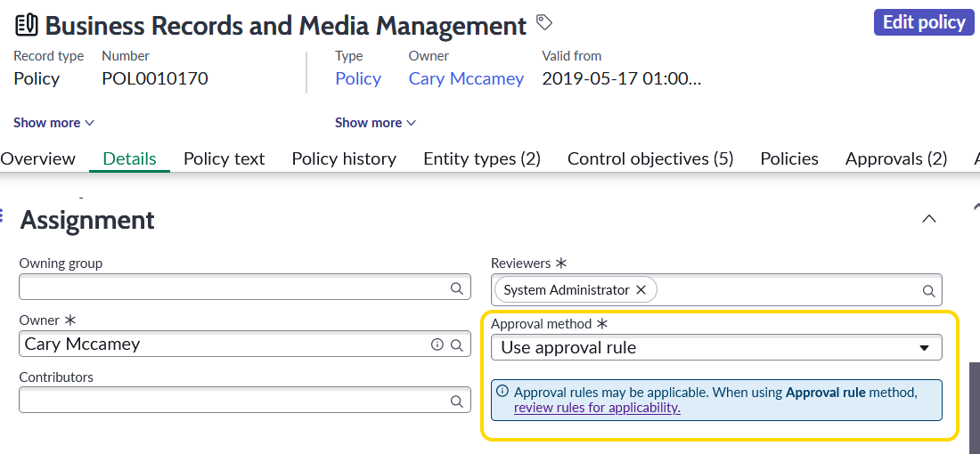The image size is (980, 454).
Task: Remove System Administrator reviewer with X
Action: [x=641, y=290]
